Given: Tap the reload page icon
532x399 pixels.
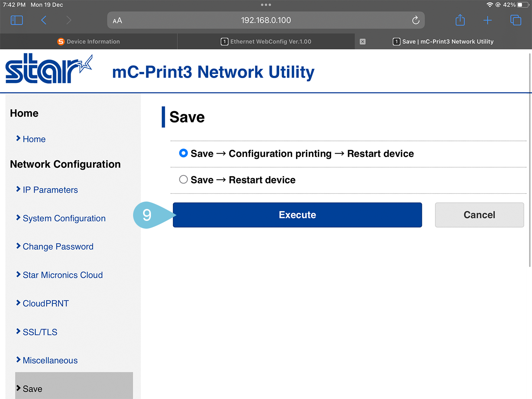Looking at the screenshot, I should click(x=416, y=20).
